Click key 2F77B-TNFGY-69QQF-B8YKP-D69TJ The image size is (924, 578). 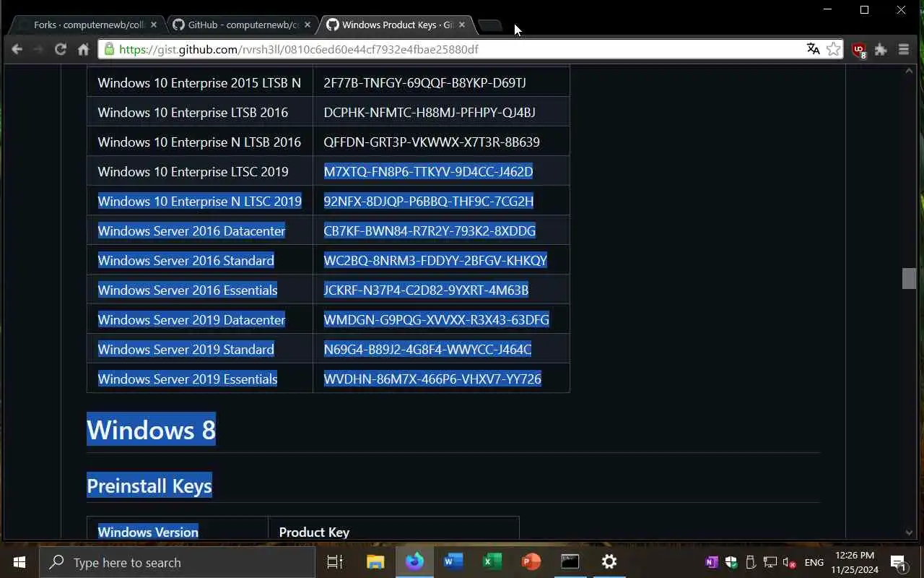tap(424, 82)
